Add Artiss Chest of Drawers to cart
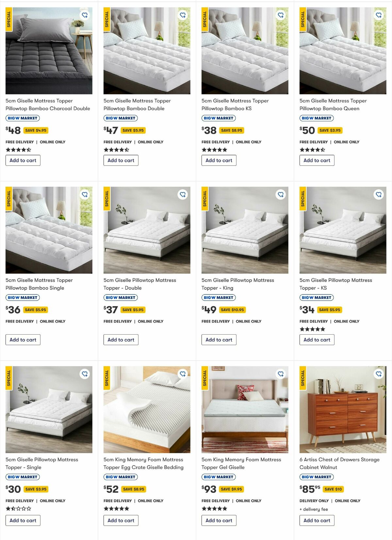The height and width of the screenshot is (540, 392). [317, 520]
